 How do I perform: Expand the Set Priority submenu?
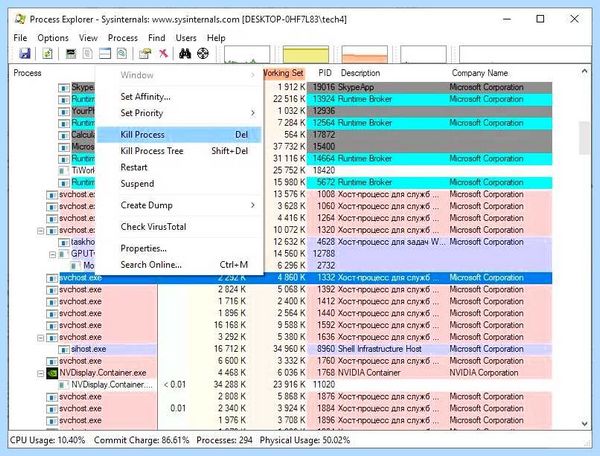pyautogui.click(x=179, y=113)
